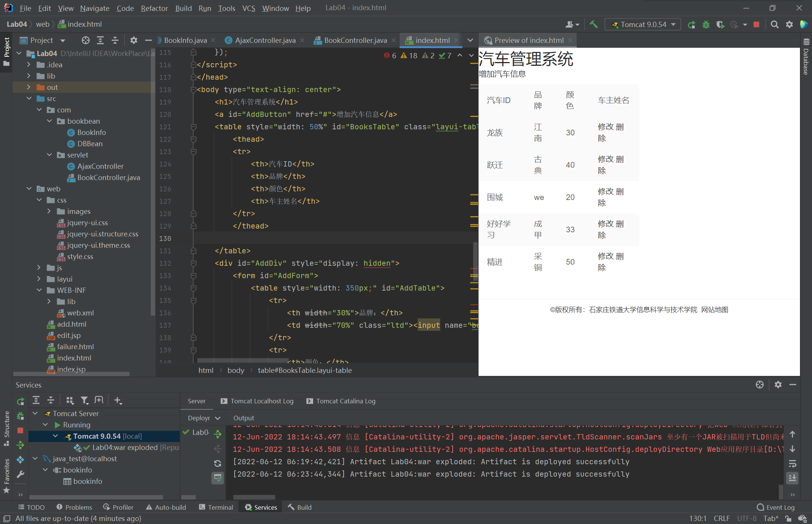Click the Build project hammer icon

594,24
